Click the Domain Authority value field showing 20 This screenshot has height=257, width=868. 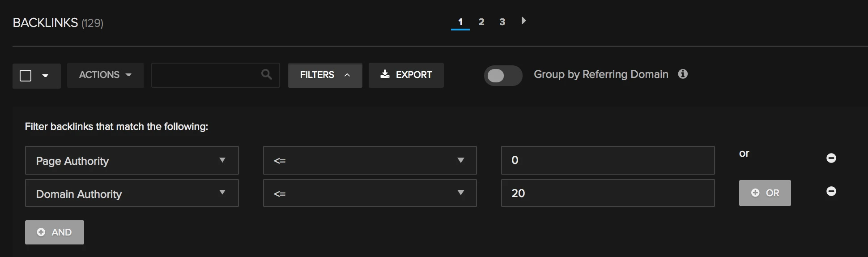pos(607,193)
